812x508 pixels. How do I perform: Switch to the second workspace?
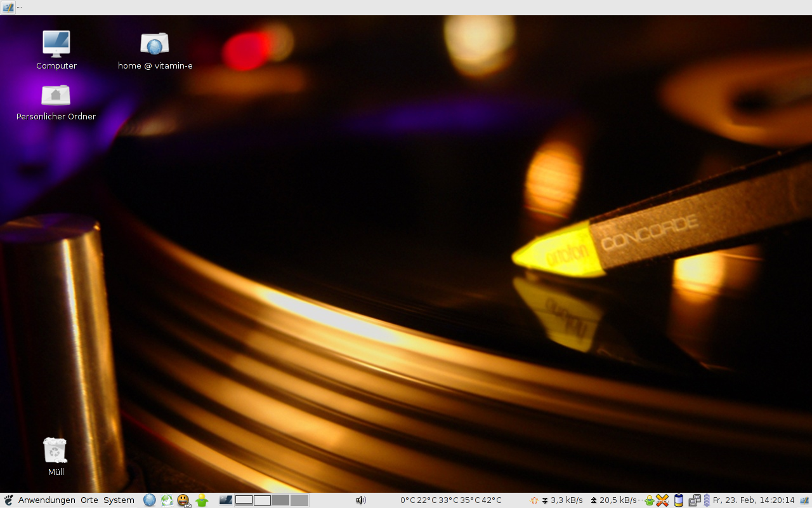[263, 500]
